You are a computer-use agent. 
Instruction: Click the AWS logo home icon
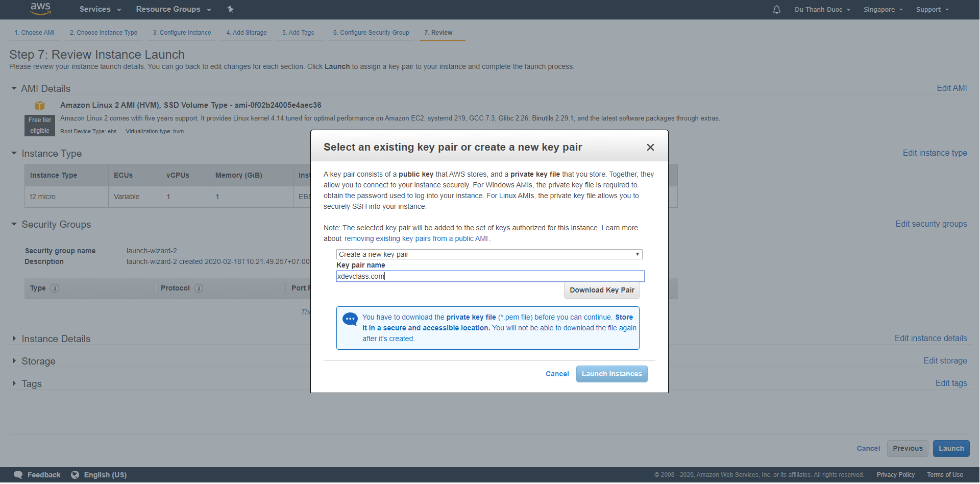(x=40, y=9)
